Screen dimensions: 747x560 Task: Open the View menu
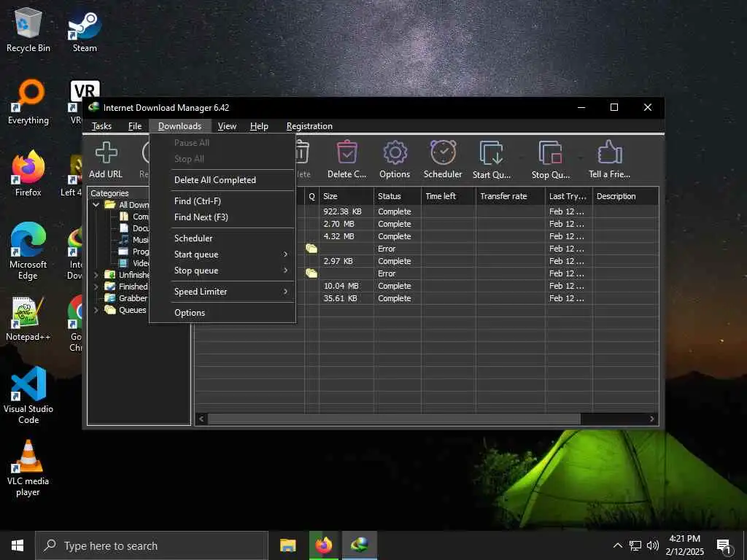pos(227,126)
